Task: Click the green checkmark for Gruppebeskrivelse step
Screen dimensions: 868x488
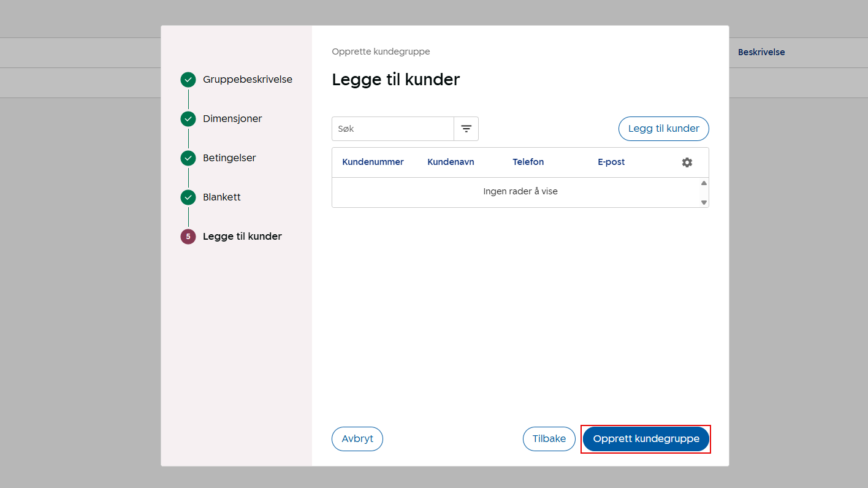Action: click(188, 80)
